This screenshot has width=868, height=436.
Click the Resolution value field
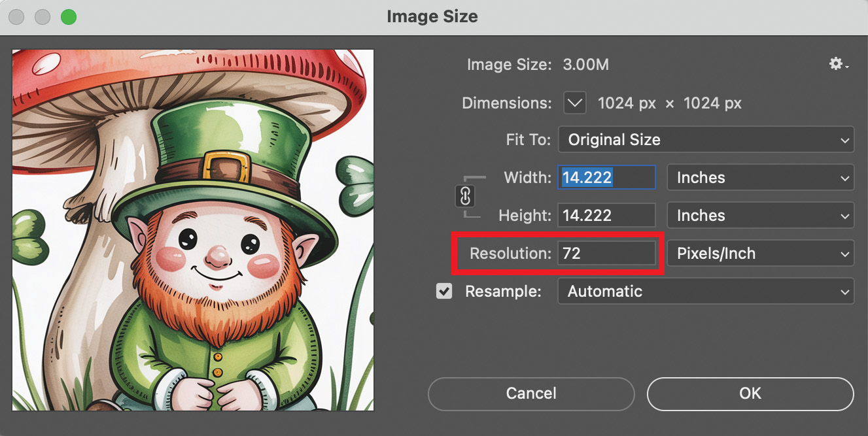click(x=606, y=254)
